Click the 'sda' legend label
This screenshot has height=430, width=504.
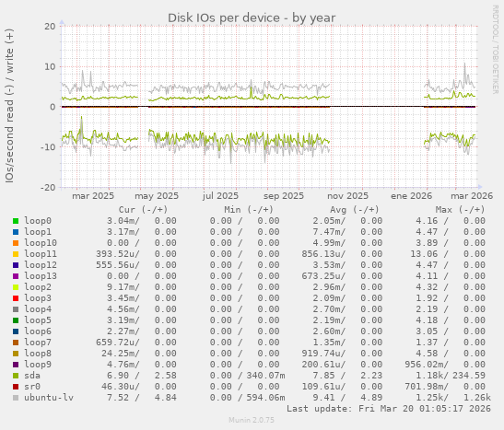pos(32,376)
